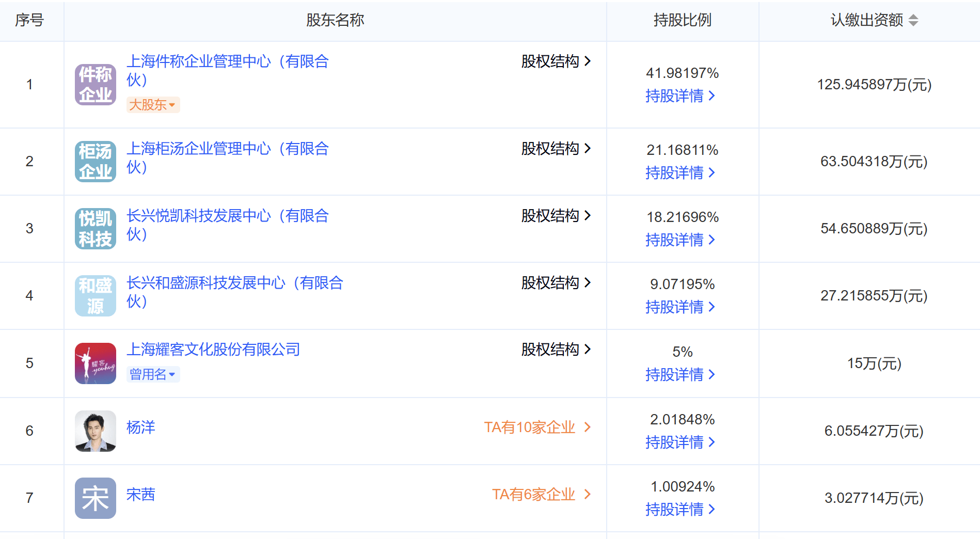Screen dimensions: 980x539
Task: Open 股权结构 for 长兴和盛源科技发展中心
Action: click(556, 283)
